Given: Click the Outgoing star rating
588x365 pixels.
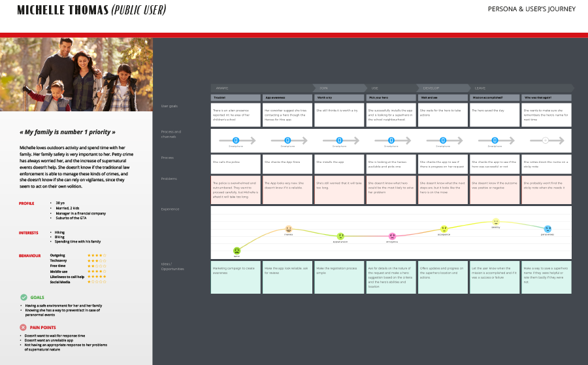Looking at the screenshot, I should click(97, 255).
